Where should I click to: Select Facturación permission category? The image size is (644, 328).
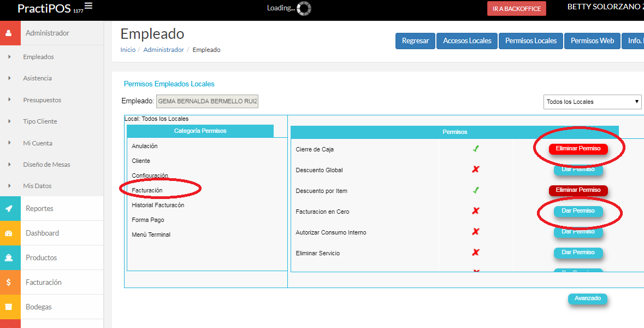pyautogui.click(x=147, y=190)
